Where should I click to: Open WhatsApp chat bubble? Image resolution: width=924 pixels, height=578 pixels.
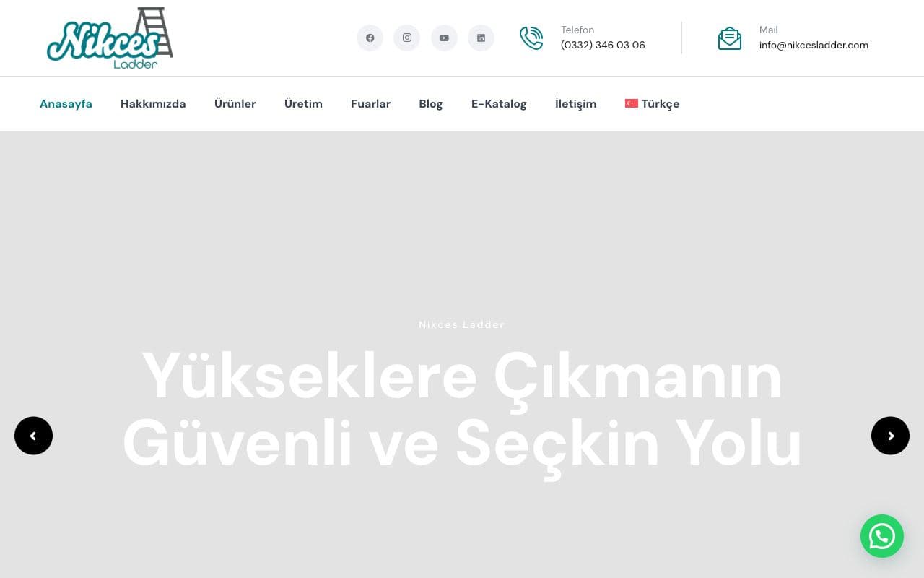pyautogui.click(x=882, y=536)
